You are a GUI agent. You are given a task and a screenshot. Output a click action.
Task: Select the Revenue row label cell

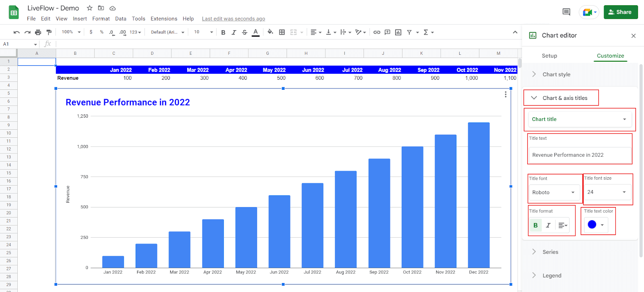[75, 78]
